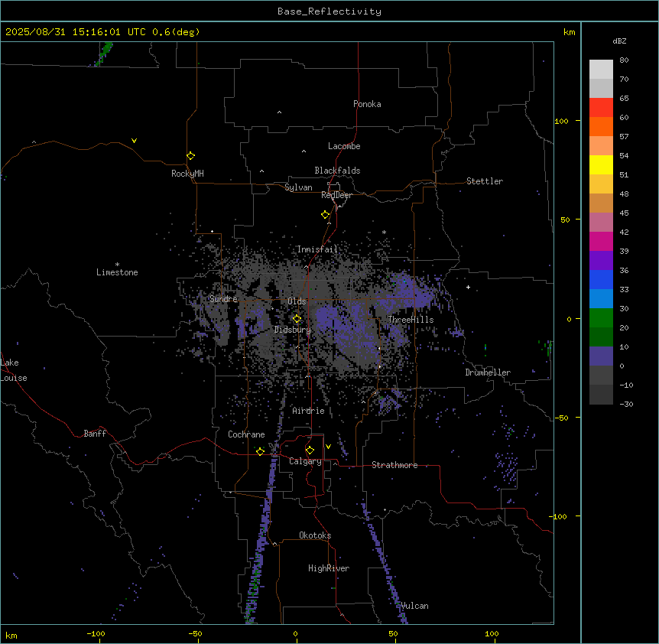Viewport: 659px width, 644px height.
Task: Pick the red swatch in dBZ legend
Action: pyautogui.click(x=601, y=108)
